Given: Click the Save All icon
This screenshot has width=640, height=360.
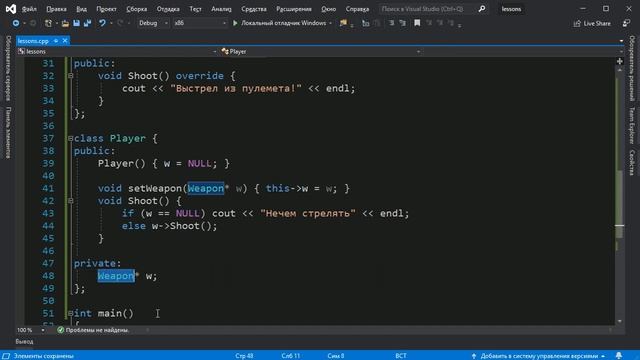Looking at the screenshot, I should tap(87, 23).
